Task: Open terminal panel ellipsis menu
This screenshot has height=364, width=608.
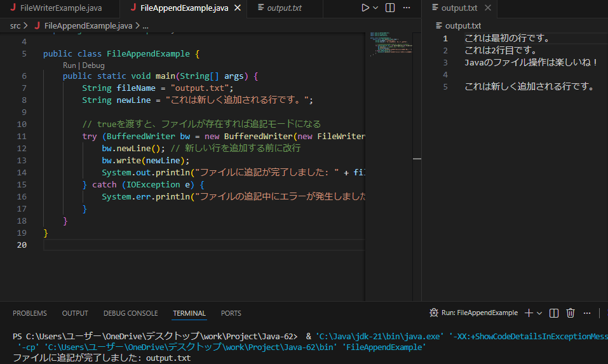Action: click(587, 313)
